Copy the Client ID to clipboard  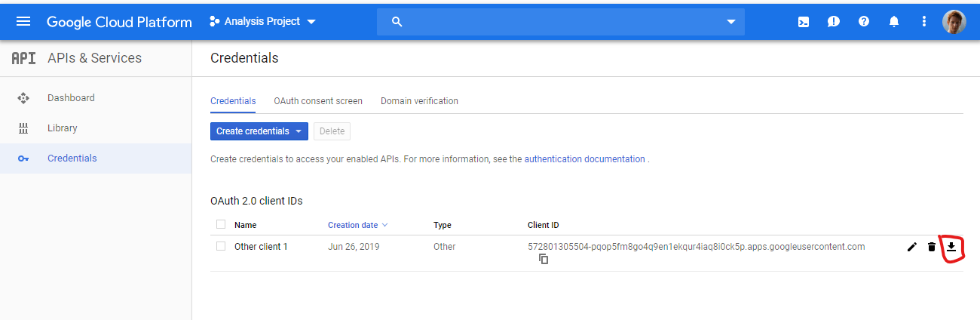click(544, 259)
